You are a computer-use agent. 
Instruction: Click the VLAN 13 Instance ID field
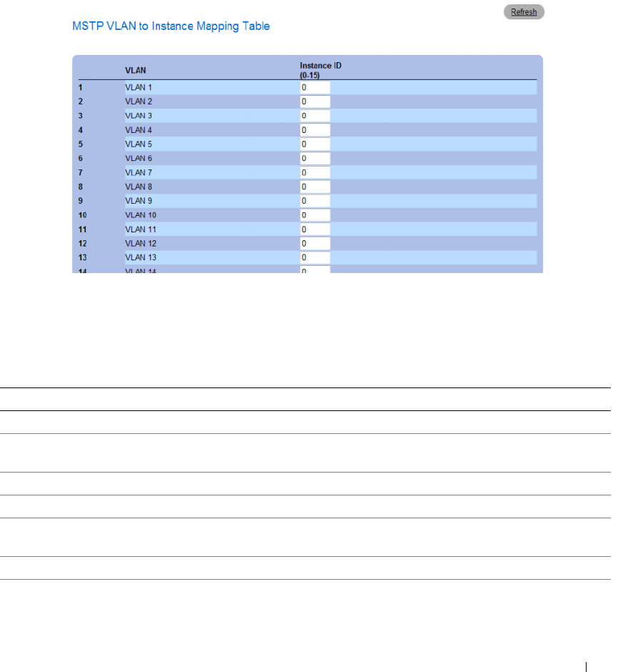point(315,257)
